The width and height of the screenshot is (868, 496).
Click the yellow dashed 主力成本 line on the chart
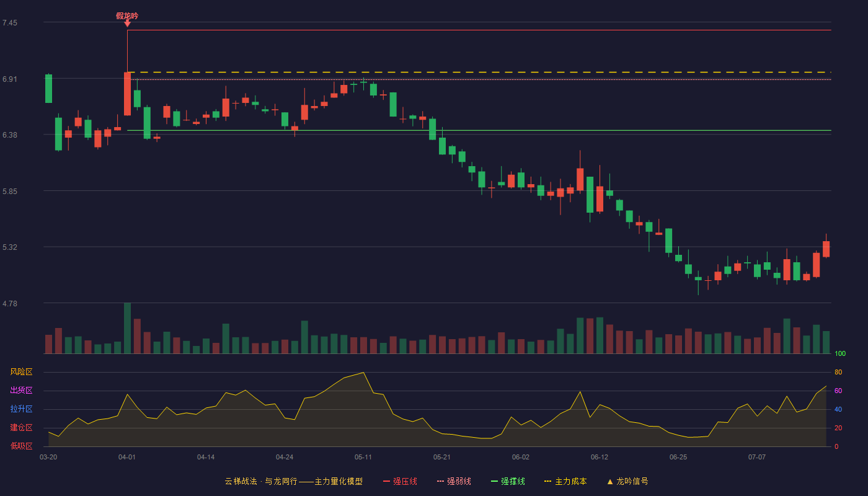(479, 73)
